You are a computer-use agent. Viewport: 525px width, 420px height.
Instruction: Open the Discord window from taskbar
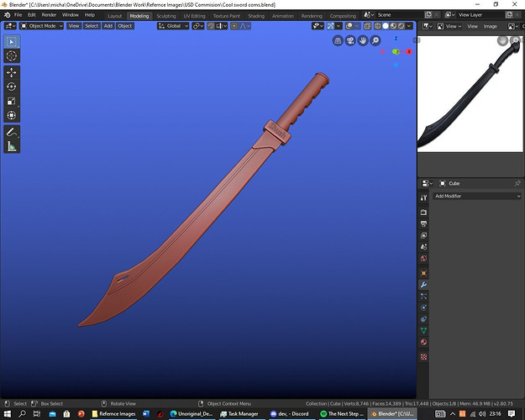coord(290,414)
